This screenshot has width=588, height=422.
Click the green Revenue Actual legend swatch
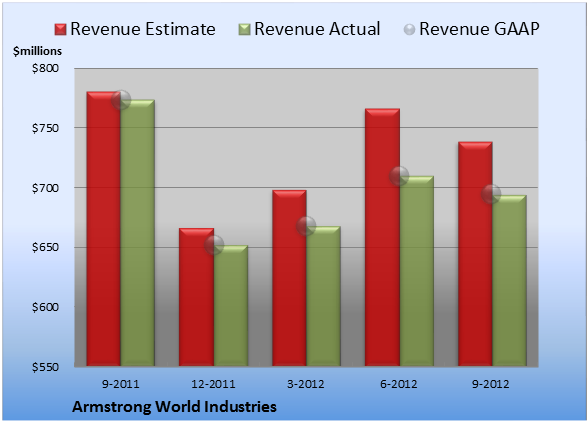pos(244,30)
